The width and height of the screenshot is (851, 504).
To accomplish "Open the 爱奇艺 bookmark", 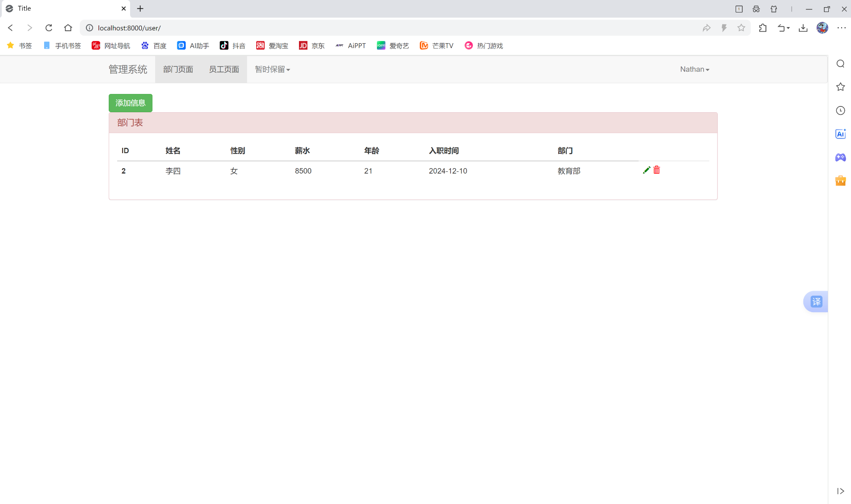I will tap(393, 45).
